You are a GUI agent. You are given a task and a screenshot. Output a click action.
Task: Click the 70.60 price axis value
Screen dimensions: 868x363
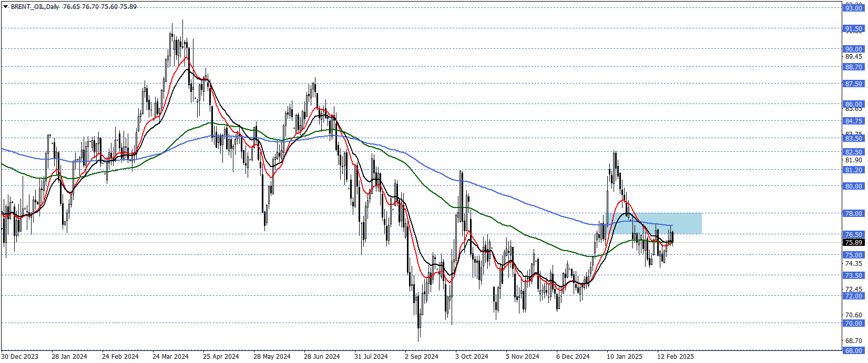[854, 315]
